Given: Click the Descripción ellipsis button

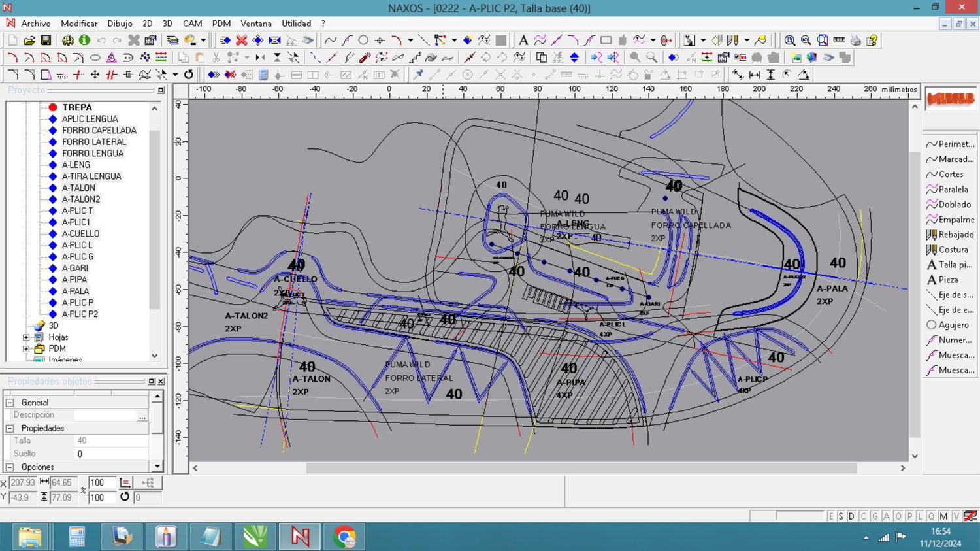Looking at the screenshot, I should pos(142,416).
